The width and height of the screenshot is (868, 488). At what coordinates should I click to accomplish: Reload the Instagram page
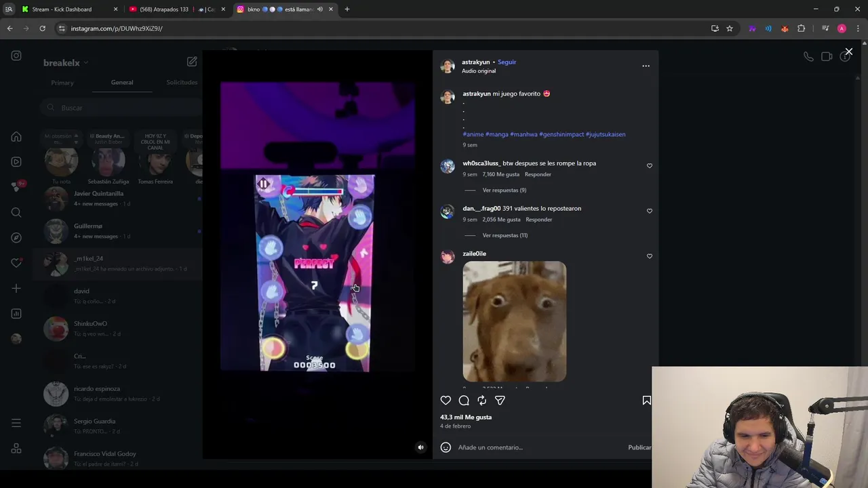[42, 28]
